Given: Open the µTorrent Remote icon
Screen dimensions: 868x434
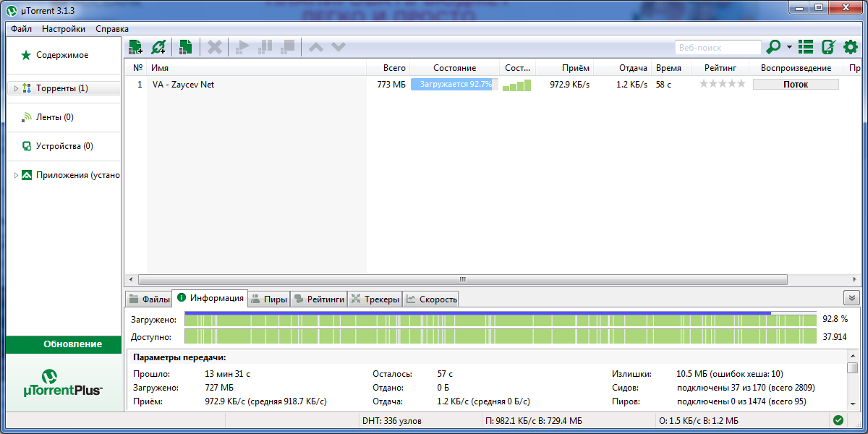Looking at the screenshot, I should 828,47.
